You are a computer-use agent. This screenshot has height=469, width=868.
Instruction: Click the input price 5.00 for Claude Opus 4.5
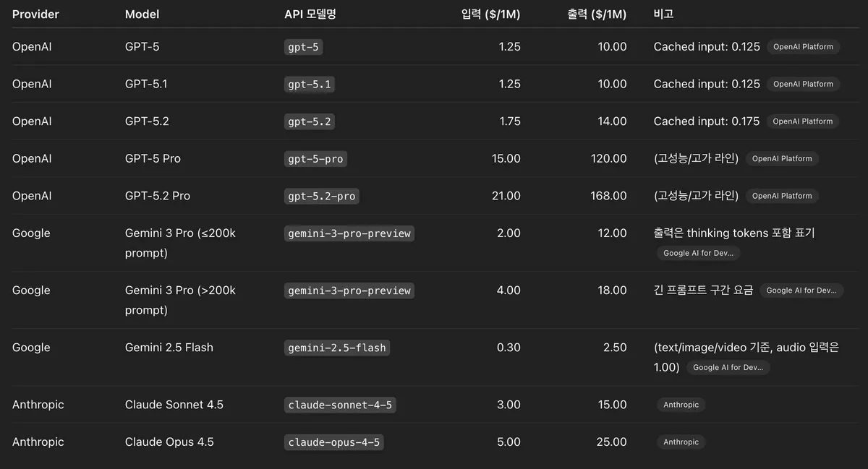click(509, 442)
